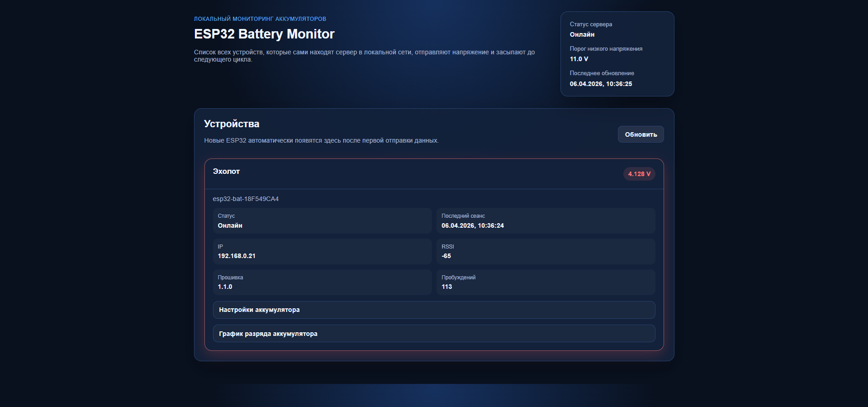Click the Последнее обновление timestamp in server card
The image size is (868, 407).
tap(601, 84)
